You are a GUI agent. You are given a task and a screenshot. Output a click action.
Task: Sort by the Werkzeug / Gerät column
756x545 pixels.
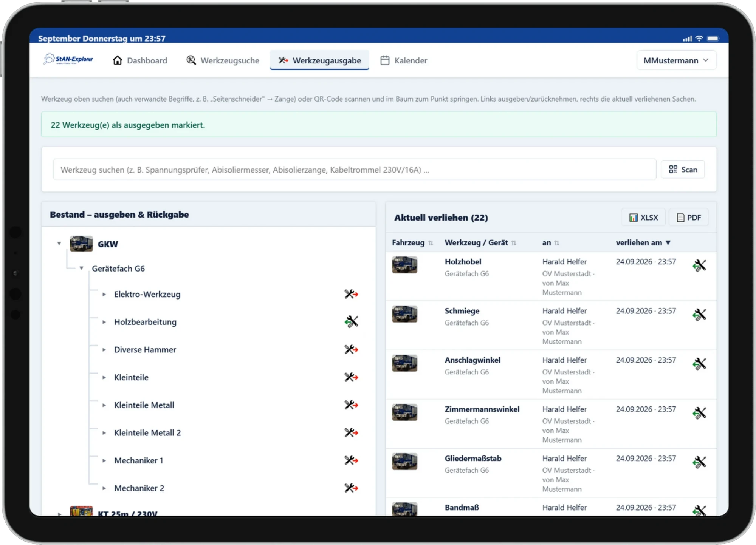[x=480, y=243]
